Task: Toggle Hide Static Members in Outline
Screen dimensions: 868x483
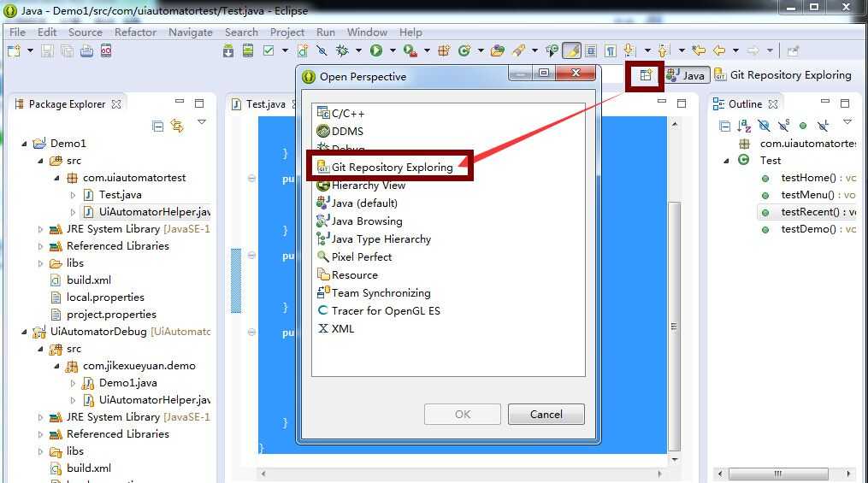Action: tap(783, 127)
